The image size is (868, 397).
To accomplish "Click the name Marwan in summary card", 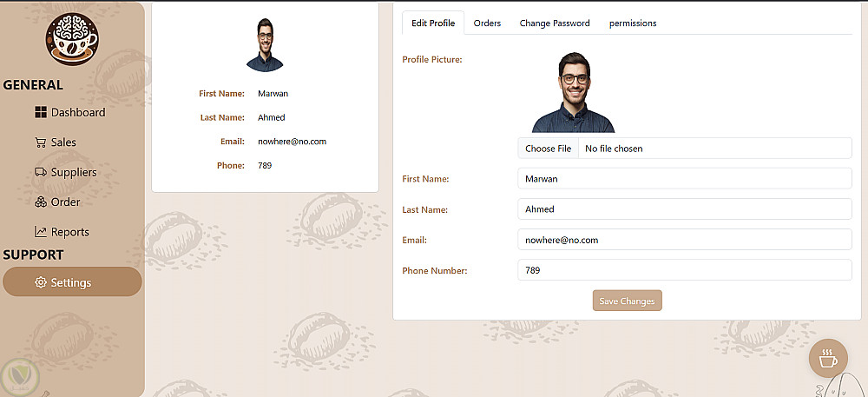I will (x=273, y=94).
